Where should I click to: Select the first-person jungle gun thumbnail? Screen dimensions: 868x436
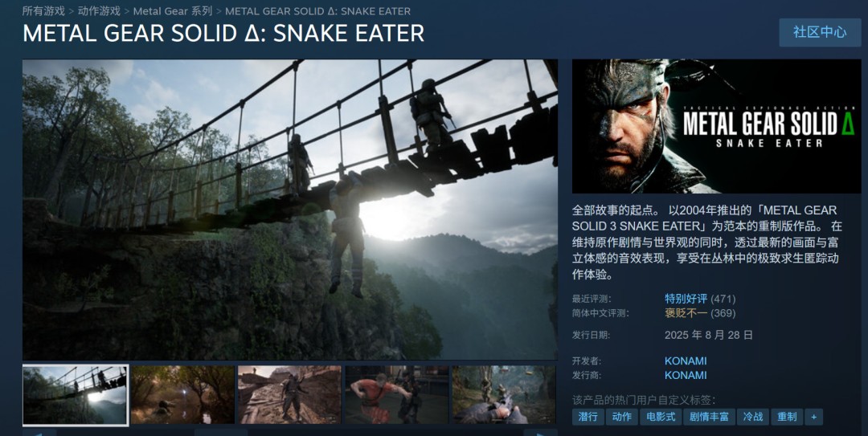504,394
